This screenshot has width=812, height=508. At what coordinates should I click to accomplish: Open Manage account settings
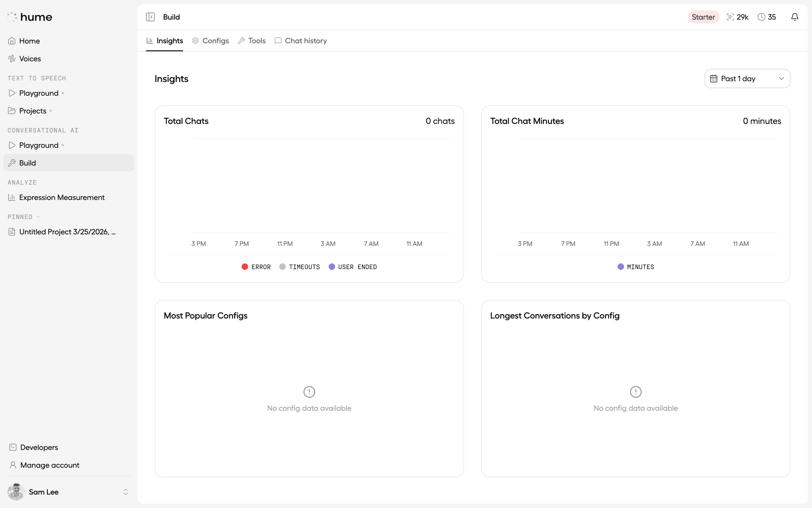(x=69, y=465)
